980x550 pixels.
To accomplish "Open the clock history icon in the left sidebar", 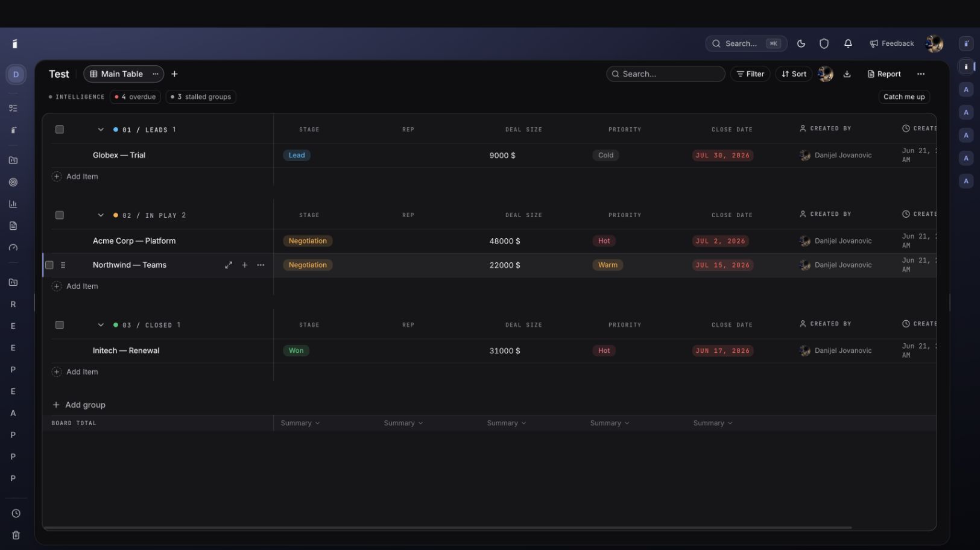I will coord(16,514).
